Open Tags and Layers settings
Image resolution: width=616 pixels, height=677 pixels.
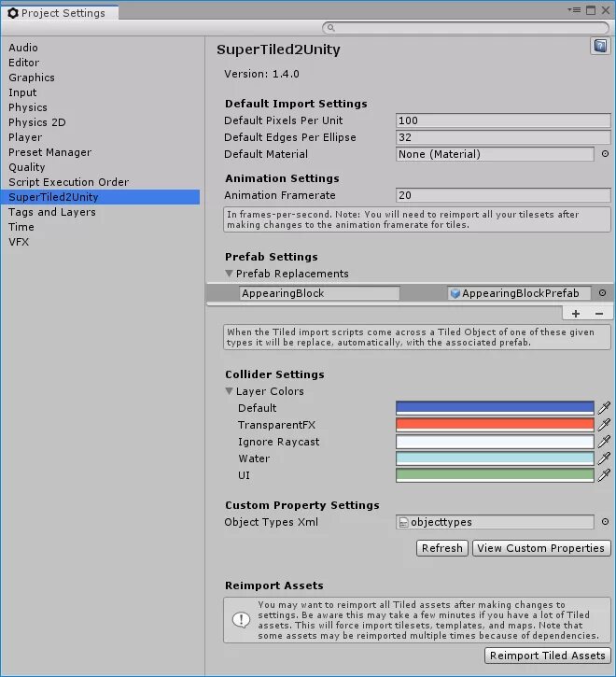pos(52,212)
